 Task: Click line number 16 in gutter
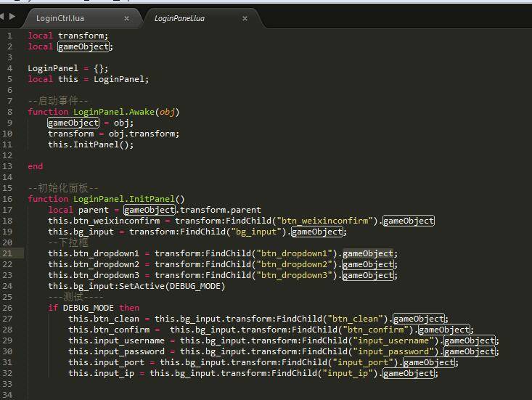pos(7,199)
